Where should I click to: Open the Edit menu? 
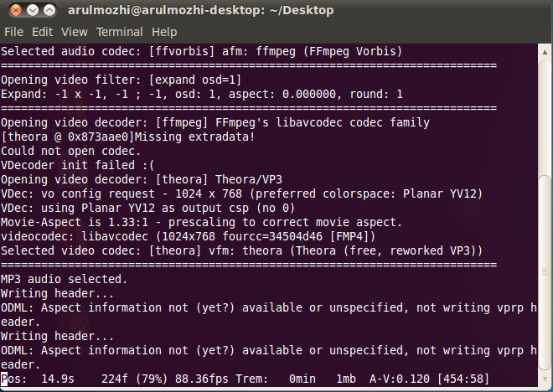[x=43, y=32]
